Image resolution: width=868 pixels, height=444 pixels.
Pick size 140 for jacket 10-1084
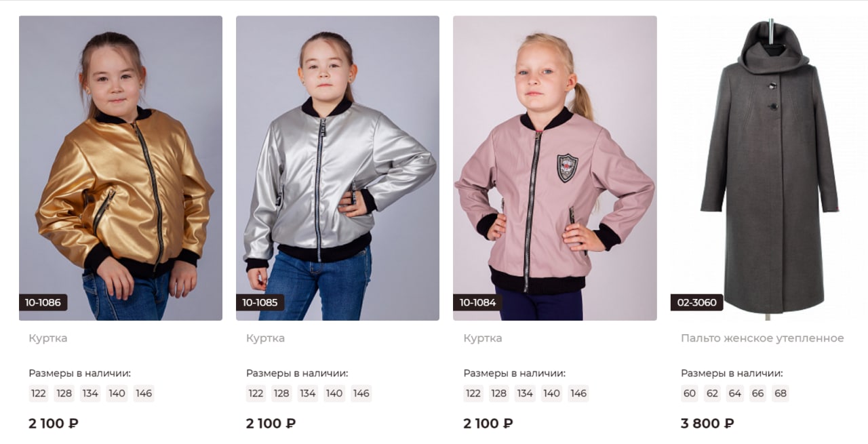[552, 394]
